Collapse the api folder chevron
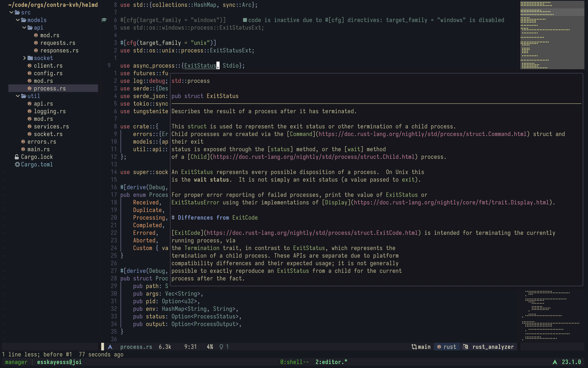 24,28
